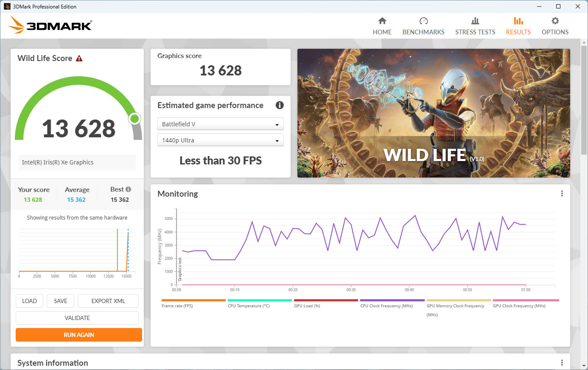Viewport: 588px width, 370px height.
Task: Expand the Battlefield V game dropdown
Action: tap(220, 124)
